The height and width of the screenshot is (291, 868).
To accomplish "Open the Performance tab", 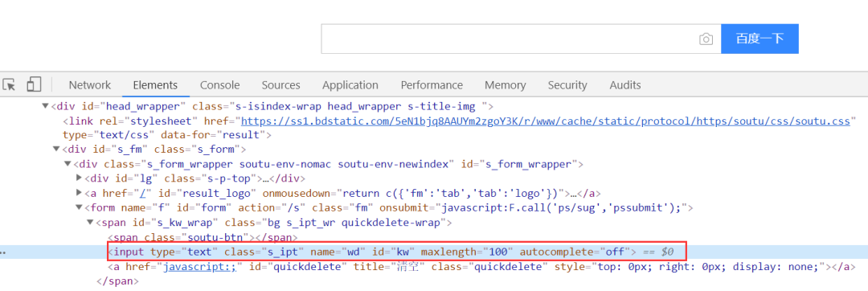I will click(432, 85).
